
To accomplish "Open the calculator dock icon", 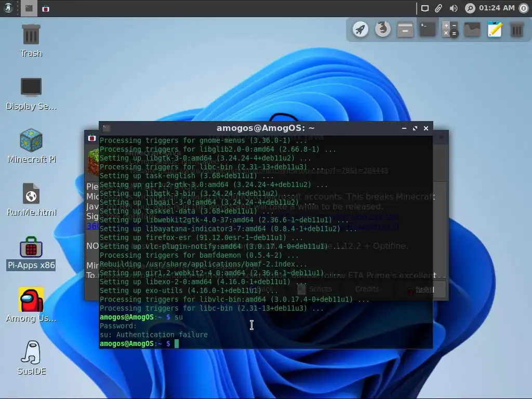I will point(450,30).
